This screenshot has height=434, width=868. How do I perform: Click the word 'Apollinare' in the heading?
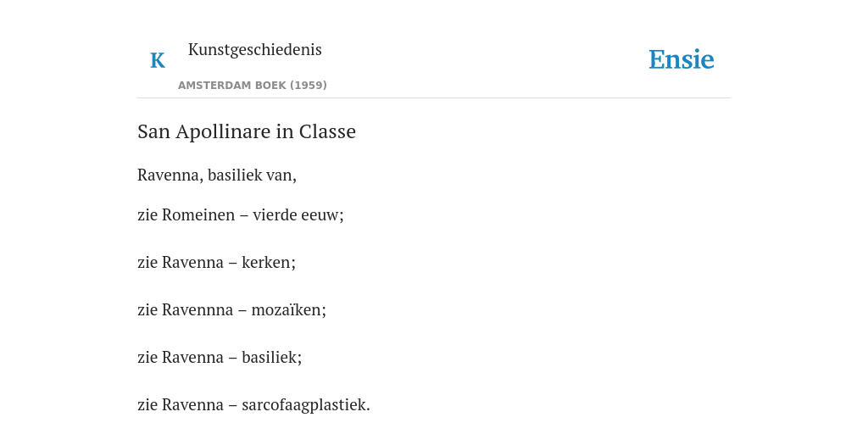coord(220,131)
